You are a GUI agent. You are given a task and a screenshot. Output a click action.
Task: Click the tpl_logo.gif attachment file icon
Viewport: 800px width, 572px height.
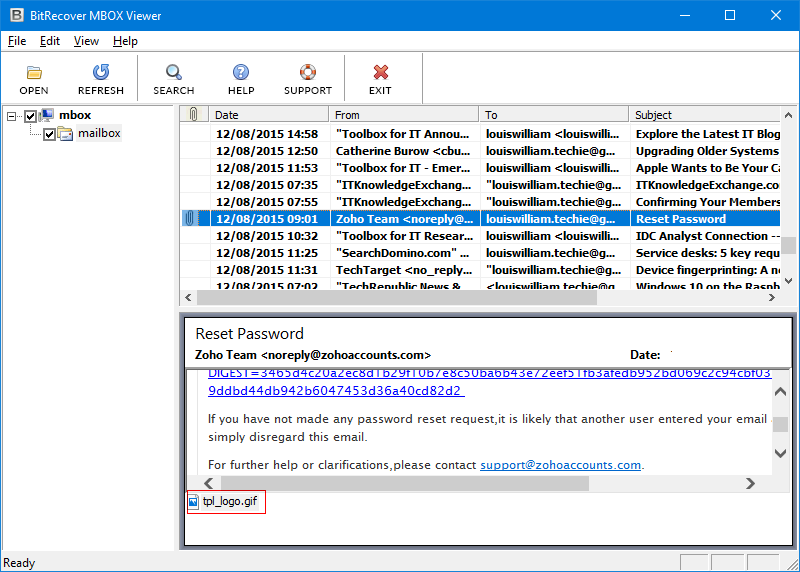tap(193, 502)
